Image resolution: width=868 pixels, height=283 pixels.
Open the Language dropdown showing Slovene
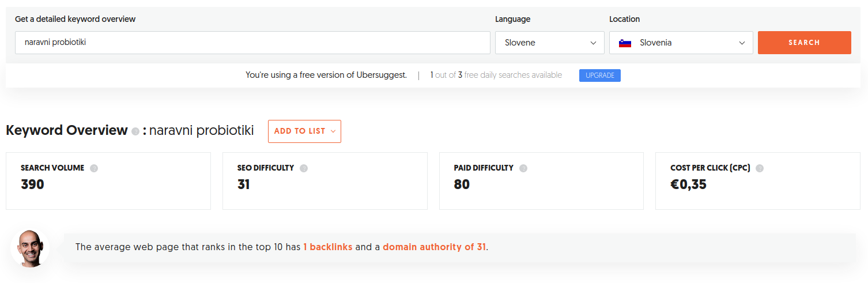point(550,43)
